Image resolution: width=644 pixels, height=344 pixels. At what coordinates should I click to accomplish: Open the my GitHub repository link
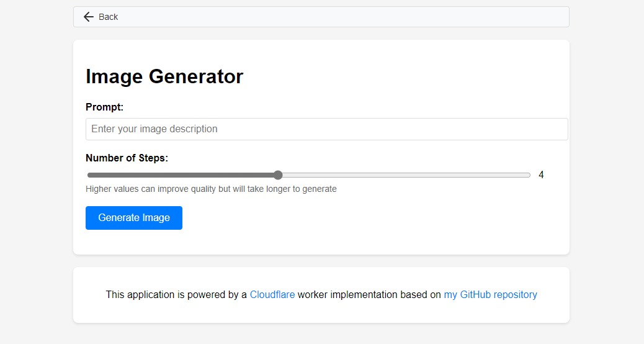(x=490, y=295)
